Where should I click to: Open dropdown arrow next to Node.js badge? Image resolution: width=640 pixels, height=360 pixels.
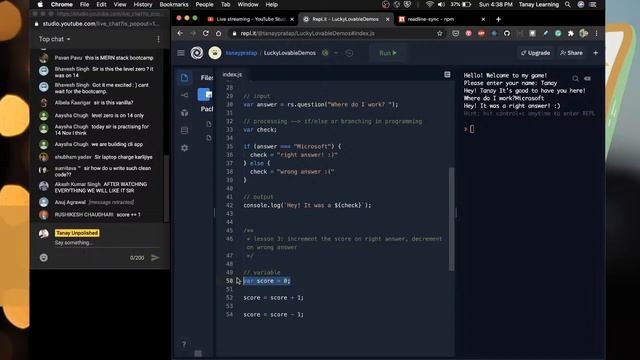[x=336, y=53]
